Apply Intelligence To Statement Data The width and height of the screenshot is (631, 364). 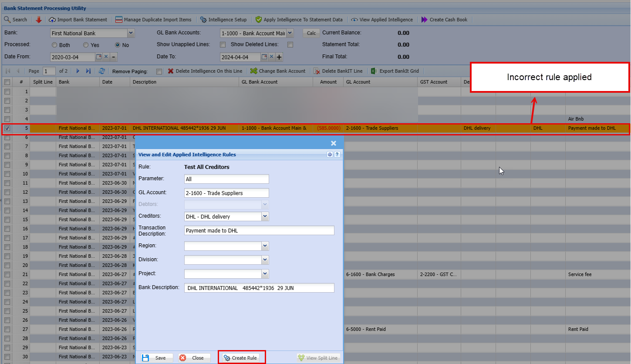tap(259, 20)
